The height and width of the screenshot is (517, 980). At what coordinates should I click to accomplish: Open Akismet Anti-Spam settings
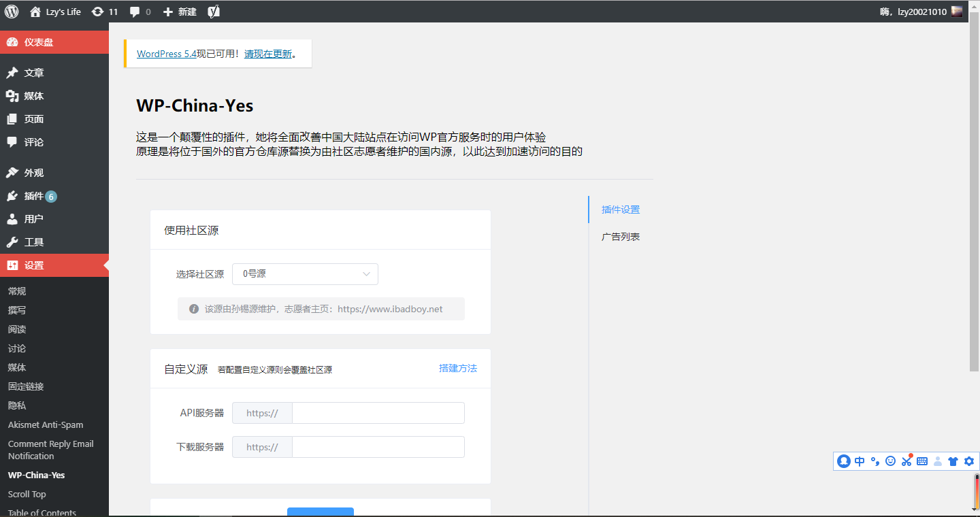[46, 424]
